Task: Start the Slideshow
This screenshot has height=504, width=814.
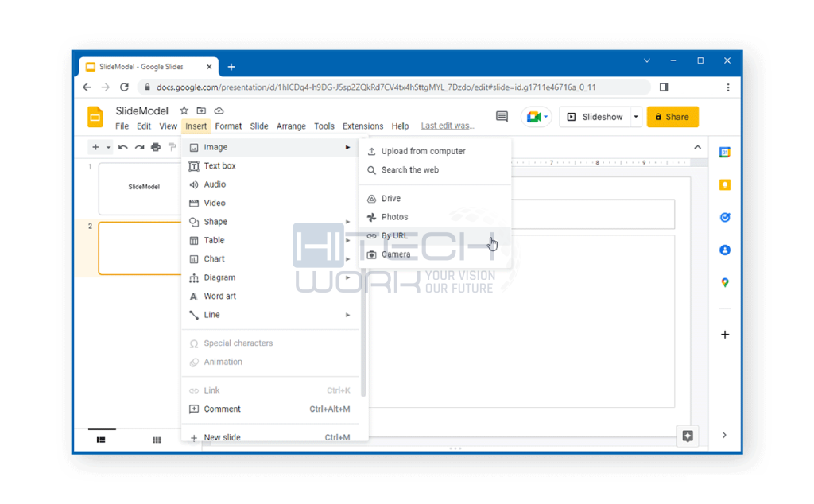Action: pos(595,117)
